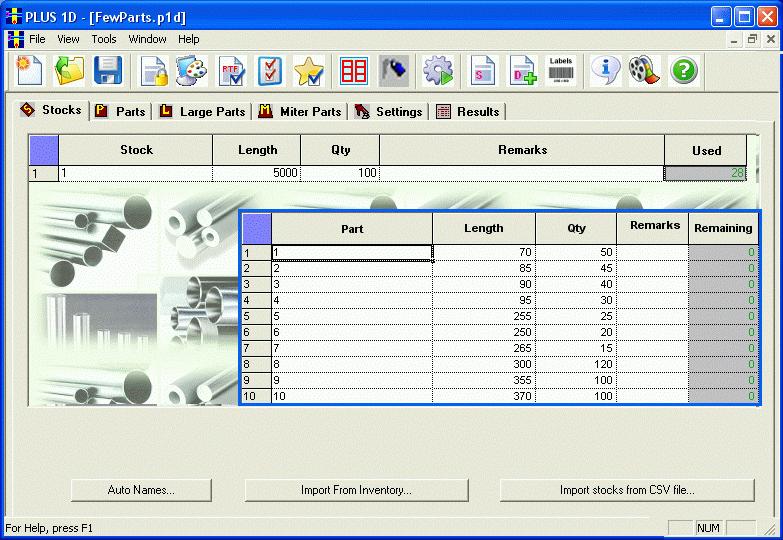Switch to the Miter Parts tab
The width and height of the screenshot is (783, 540).
[x=300, y=111]
